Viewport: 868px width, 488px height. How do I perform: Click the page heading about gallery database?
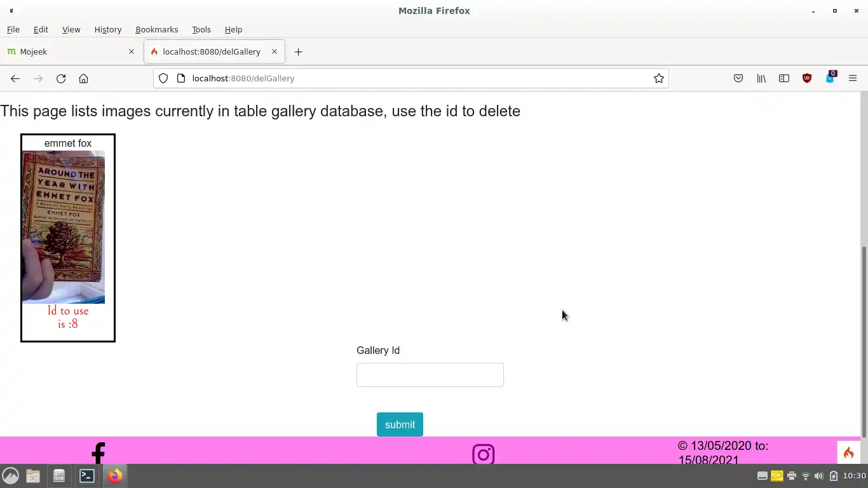tap(261, 111)
